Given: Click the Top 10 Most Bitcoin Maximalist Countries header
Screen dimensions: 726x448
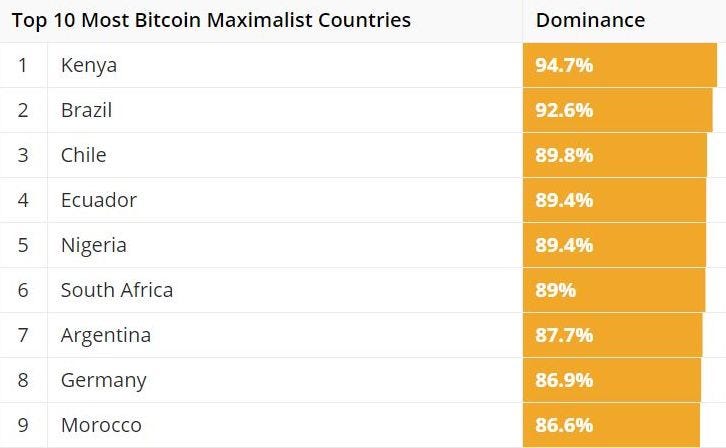Looking at the screenshot, I should pyautogui.click(x=211, y=21).
